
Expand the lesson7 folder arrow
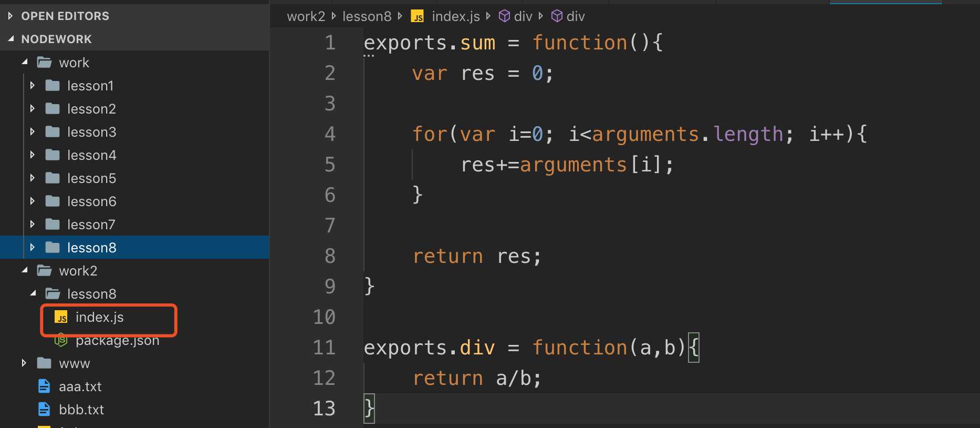(x=33, y=224)
